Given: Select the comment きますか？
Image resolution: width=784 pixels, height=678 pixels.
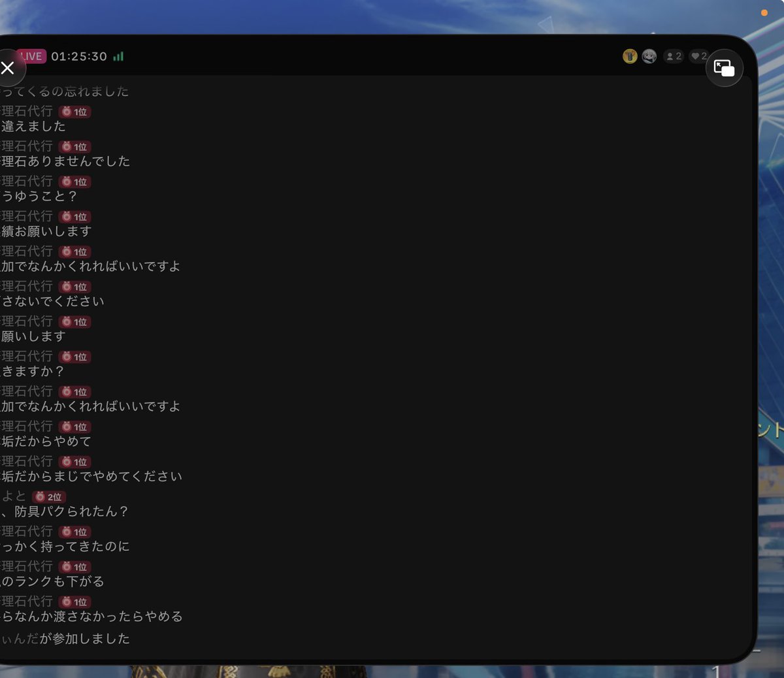Looking at the screenshot, I should [33, 371].
